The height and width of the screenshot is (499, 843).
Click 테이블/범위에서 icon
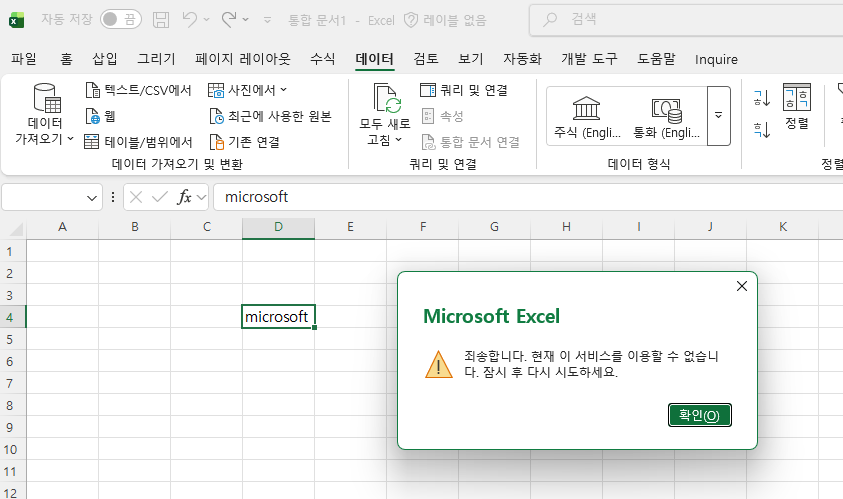click(x=92, y=142)
